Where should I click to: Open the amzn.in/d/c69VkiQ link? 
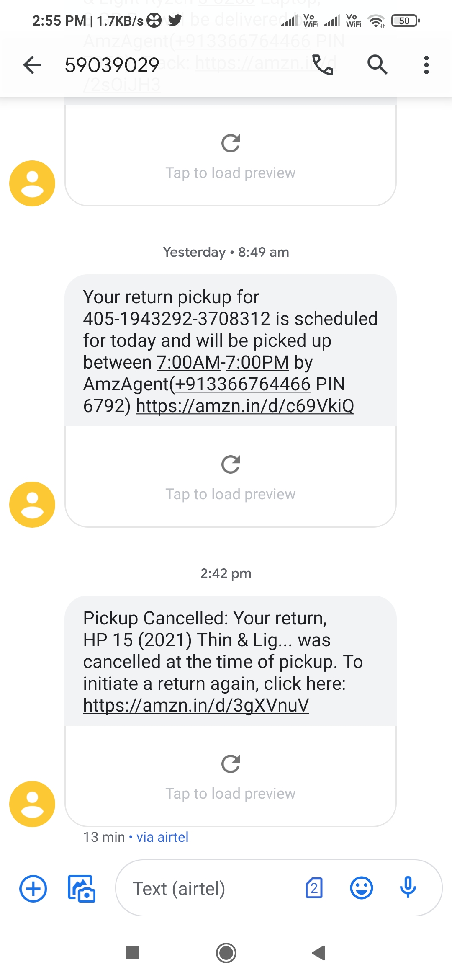pos(245,406)
